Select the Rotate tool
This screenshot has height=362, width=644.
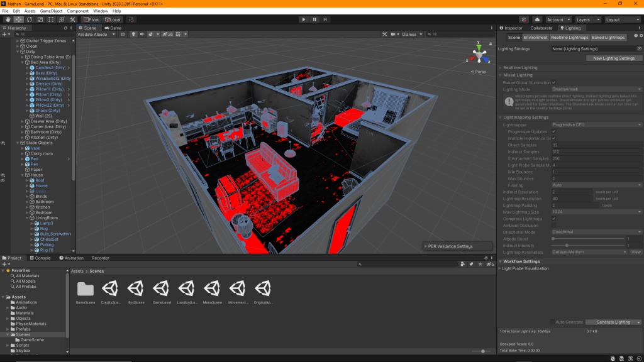(30, 19)
